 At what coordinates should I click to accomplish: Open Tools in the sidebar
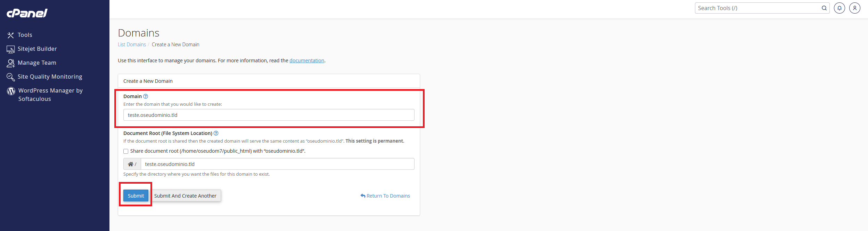(25, 35)
